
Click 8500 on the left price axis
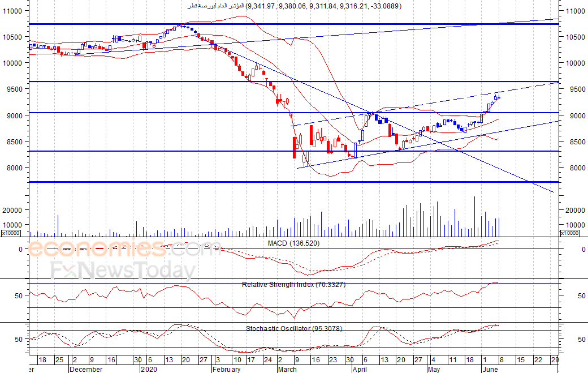coord(15,142)
